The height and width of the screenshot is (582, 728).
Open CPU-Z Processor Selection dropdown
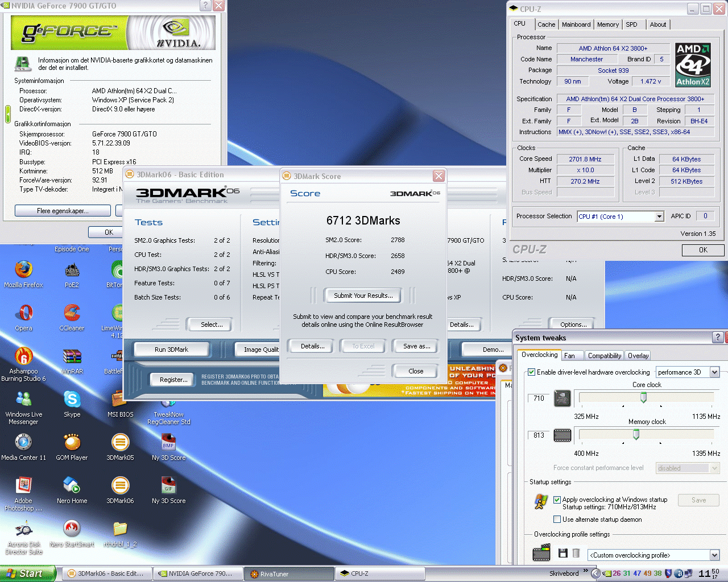click(659, 217)
